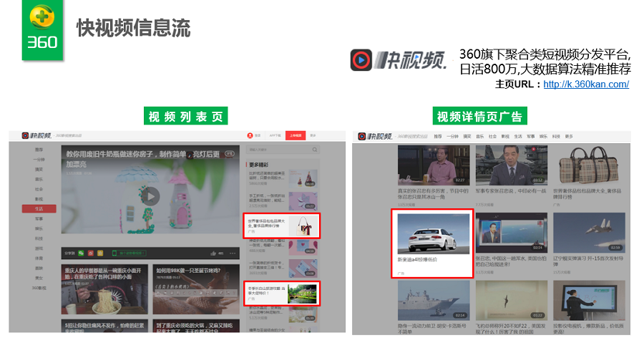Open the 真实的张召忠 pink-shirt interview video

click(x=434, y=165)
